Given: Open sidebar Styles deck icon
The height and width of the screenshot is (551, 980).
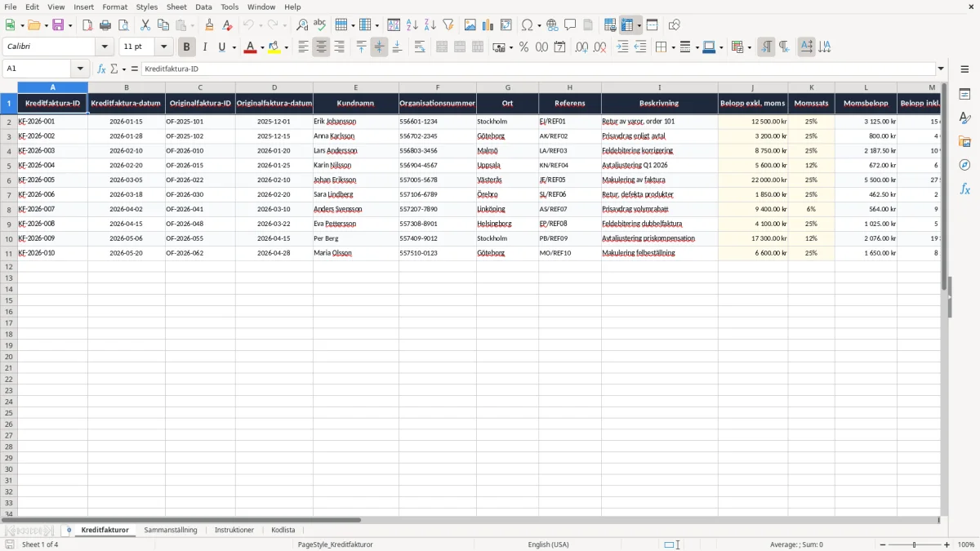Looking at the screenshot, I should 964,118.
